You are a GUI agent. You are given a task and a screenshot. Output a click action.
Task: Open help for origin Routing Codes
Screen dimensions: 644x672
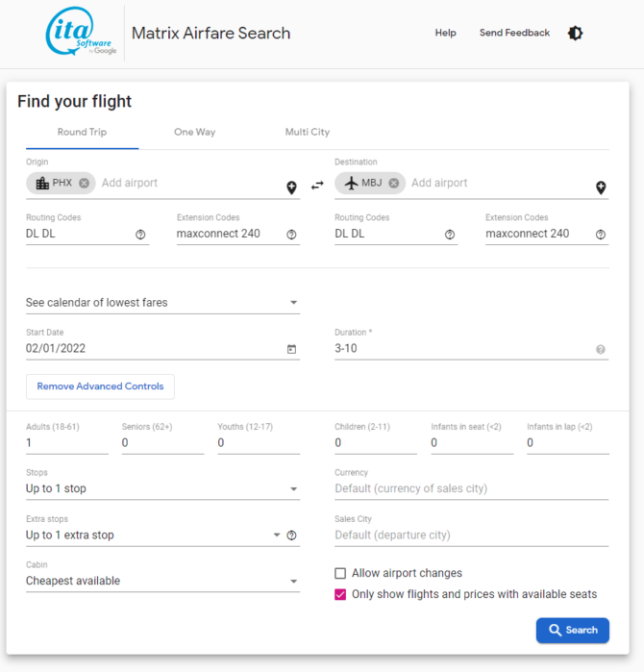[140, 235]
